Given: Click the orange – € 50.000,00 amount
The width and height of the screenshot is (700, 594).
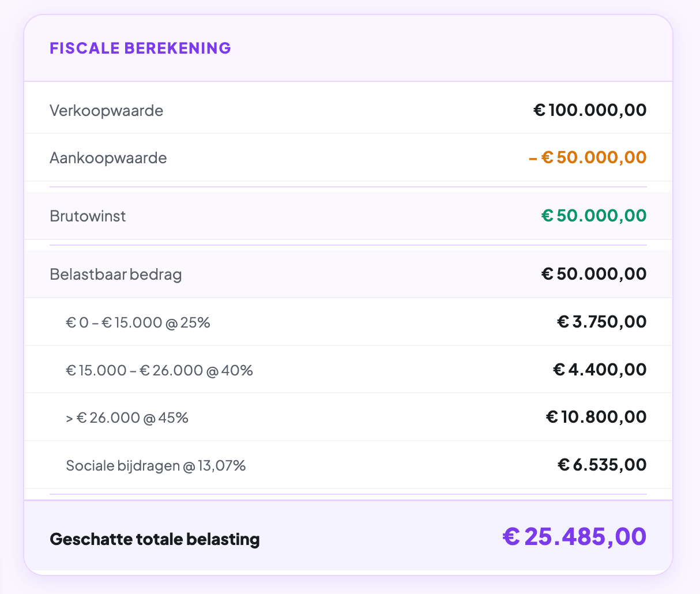Looking at the screenshot, I should (x=588, y=157).
